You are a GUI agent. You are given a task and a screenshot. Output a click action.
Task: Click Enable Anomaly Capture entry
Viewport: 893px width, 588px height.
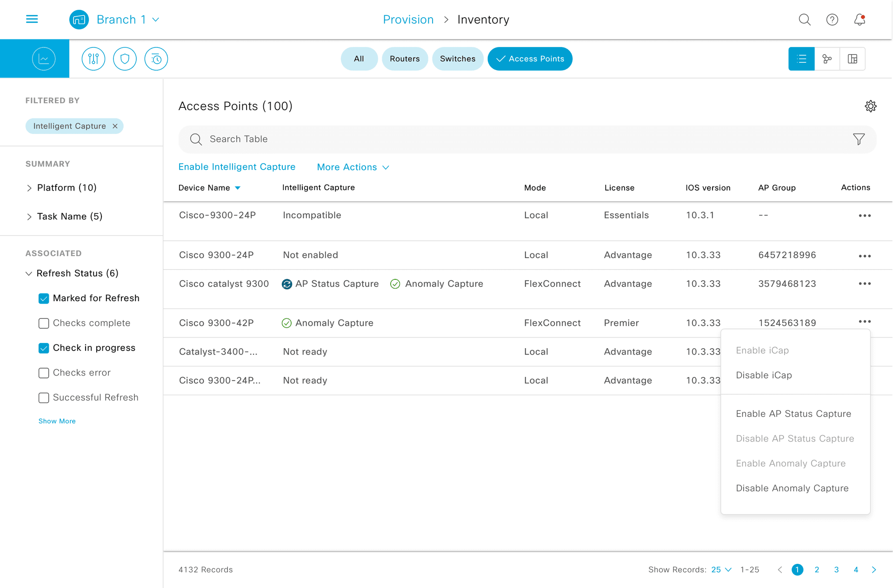click(791, 463)
